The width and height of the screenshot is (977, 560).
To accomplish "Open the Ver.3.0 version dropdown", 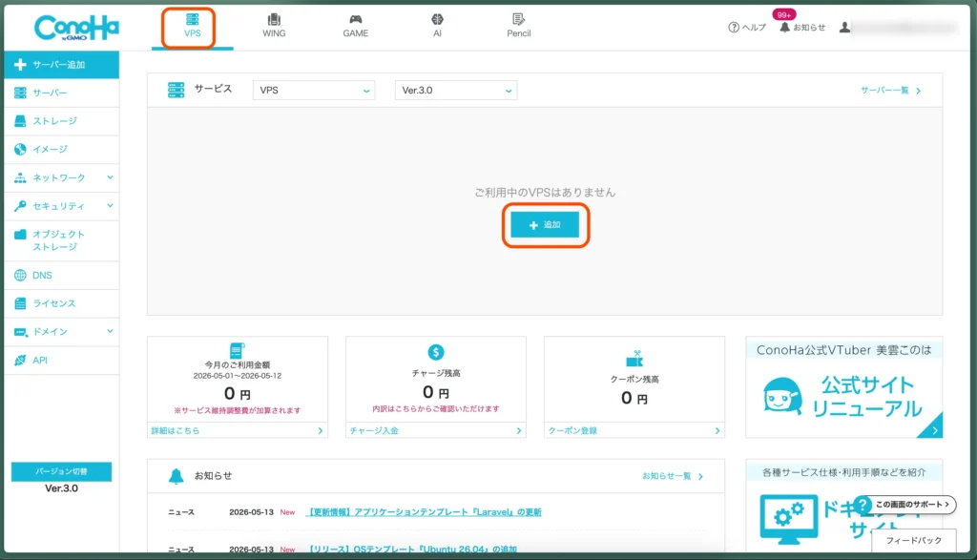I will point(455,91).
